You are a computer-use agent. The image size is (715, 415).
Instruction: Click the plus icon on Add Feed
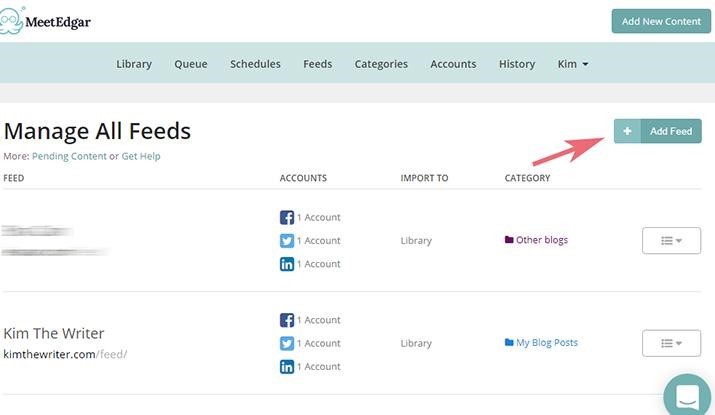627,131
